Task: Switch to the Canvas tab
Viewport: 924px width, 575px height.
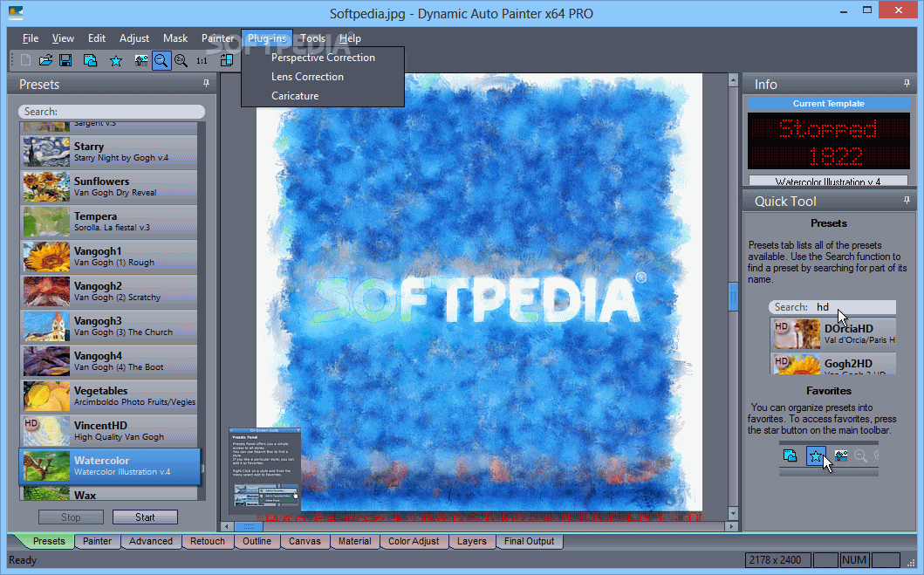Action: click(305, 541)
